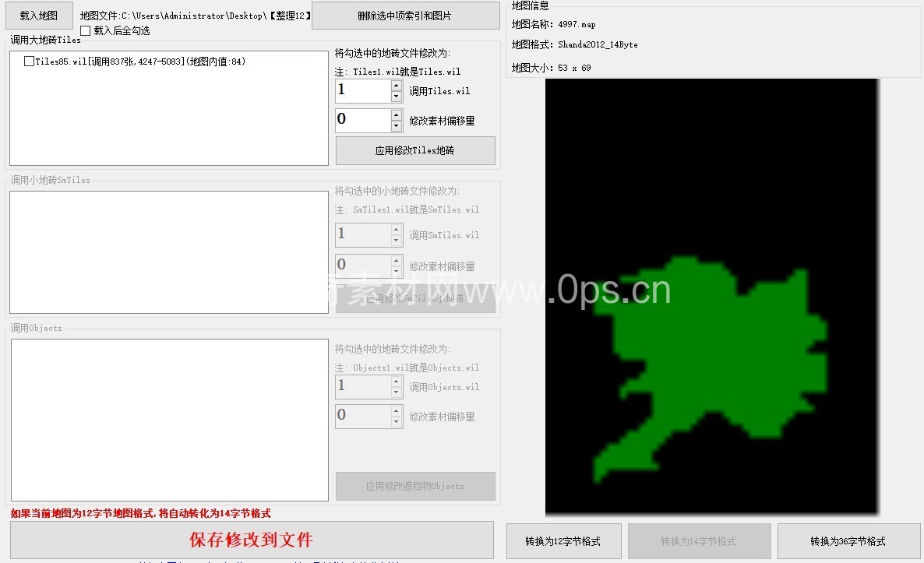Viewport: 924px width, 563px height.
Task: Convert map with 转换为12字节格式 button
Action: tap(563, 541)
